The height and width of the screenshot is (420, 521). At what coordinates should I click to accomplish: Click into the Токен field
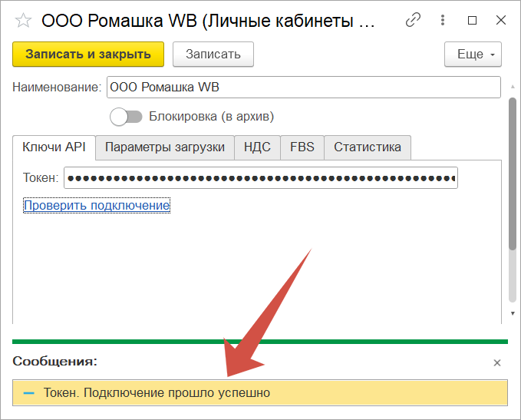click(x=260, y=178)
